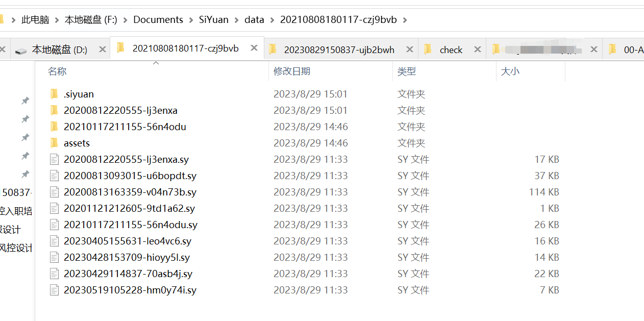644x321 pixels.
Task: Click file icon of 20210117211155-56n4odu.sy
Action: 55,225
